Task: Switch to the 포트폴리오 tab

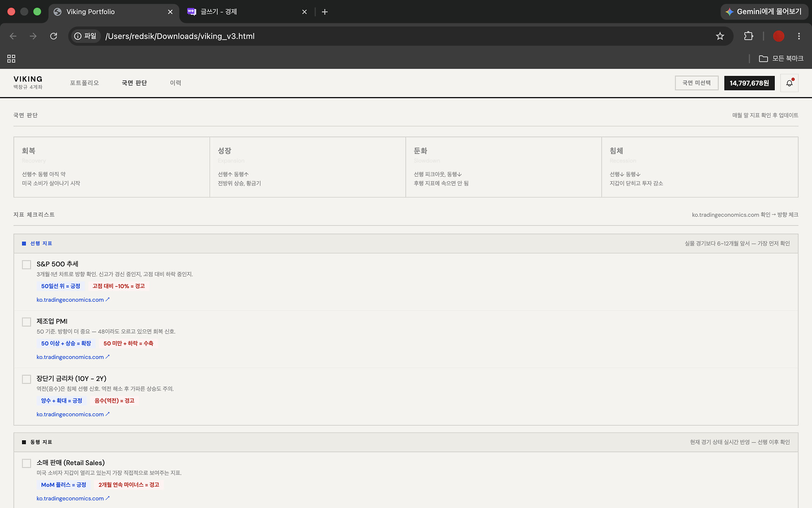Action: click(x=84, y=83)
